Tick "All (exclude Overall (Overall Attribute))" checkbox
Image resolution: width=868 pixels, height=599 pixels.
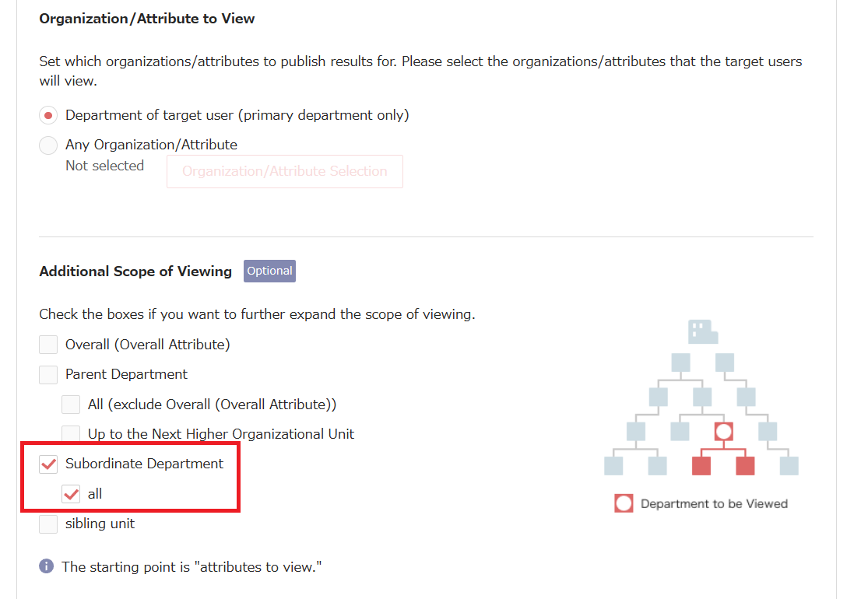tap(71, 405)
